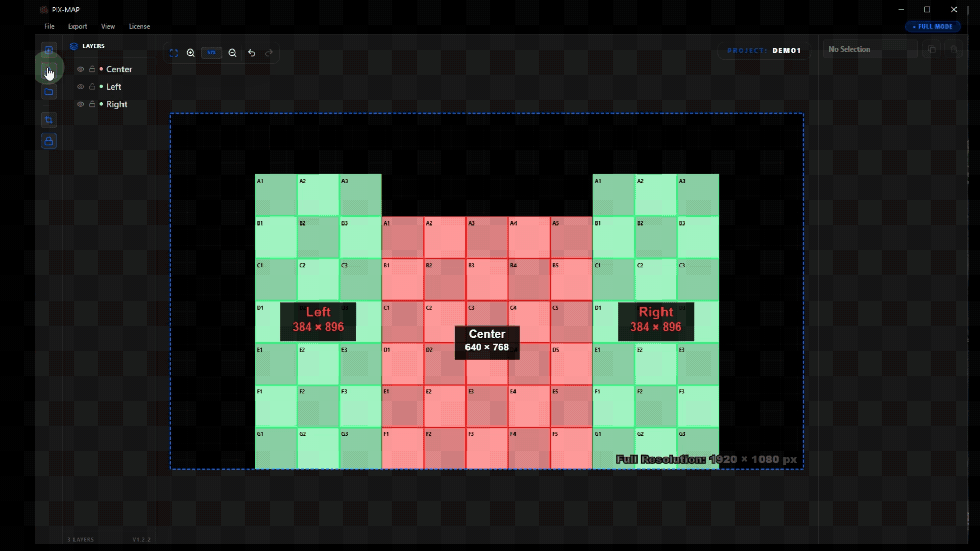This screenshot has width=980, height=551.
Task: Open the zoom percentage box
Action: tap(211, 53)
